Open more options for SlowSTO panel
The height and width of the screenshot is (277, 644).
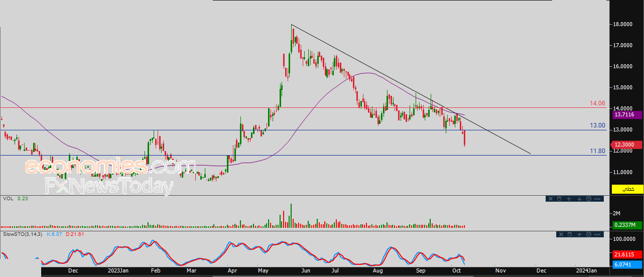pos(597,234)
